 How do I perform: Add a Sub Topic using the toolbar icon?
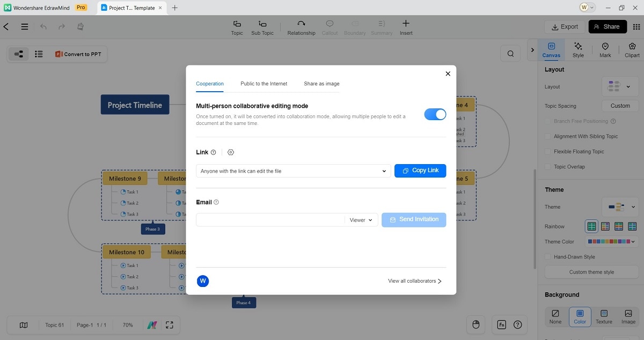coord(262,27)
